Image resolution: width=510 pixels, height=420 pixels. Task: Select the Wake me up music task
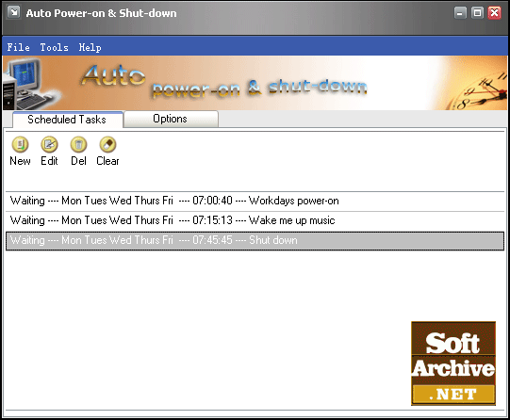(255, 221)
